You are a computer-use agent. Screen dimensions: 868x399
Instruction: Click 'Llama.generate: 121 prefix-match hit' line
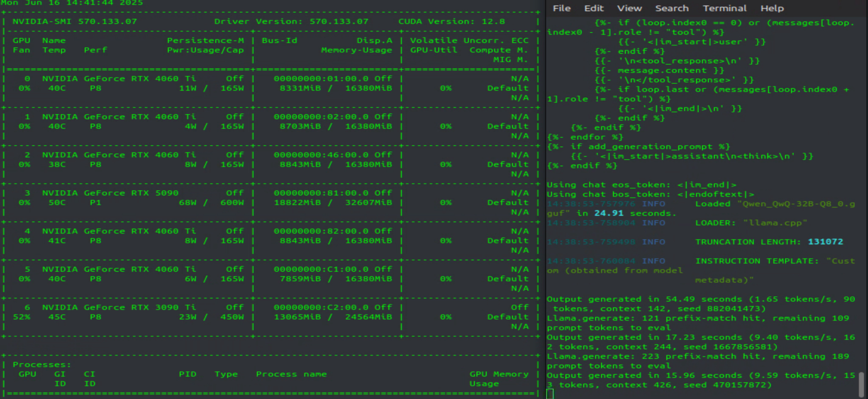698,323
